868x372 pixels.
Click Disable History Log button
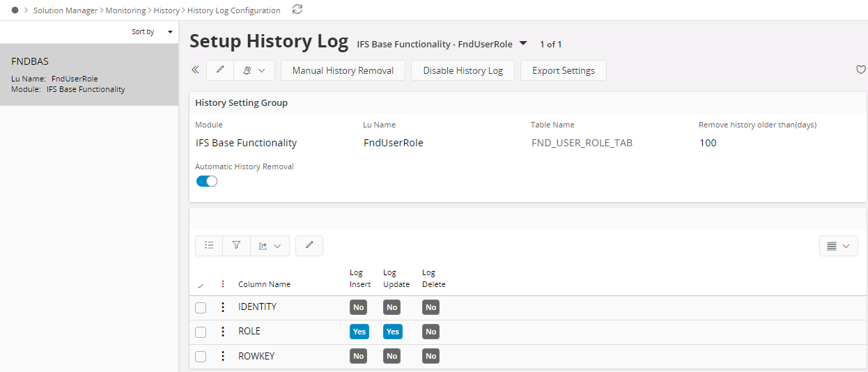coord(463,70)
